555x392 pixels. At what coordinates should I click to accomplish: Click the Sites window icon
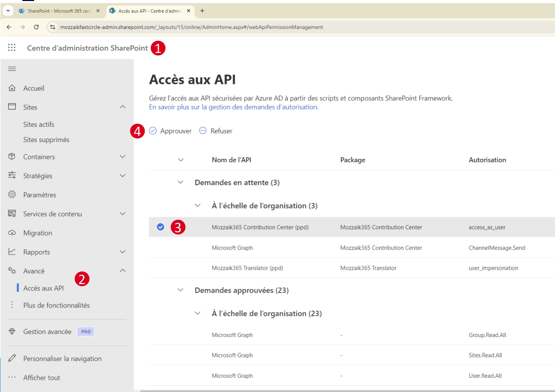(12, 106)
